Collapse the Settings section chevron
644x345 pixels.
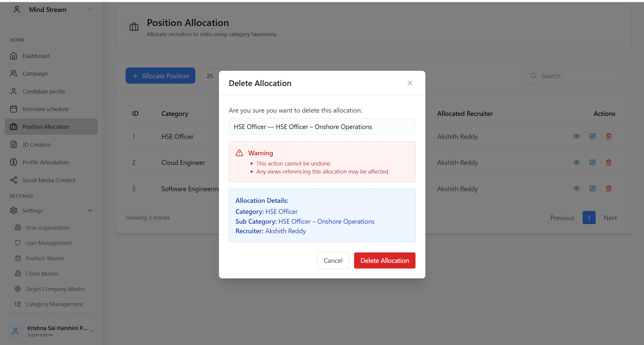click(x=90, y=211)
